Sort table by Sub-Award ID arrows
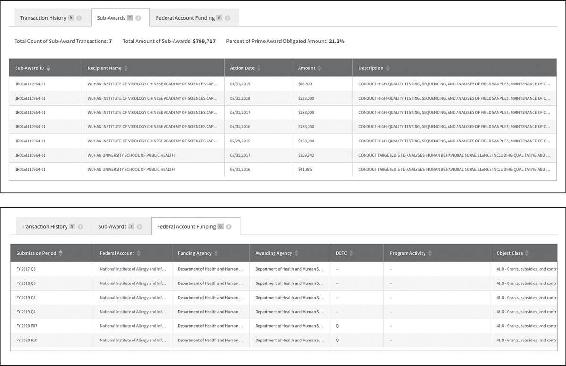The width and height of the screenshot is (566, 366). pos(48,68)
